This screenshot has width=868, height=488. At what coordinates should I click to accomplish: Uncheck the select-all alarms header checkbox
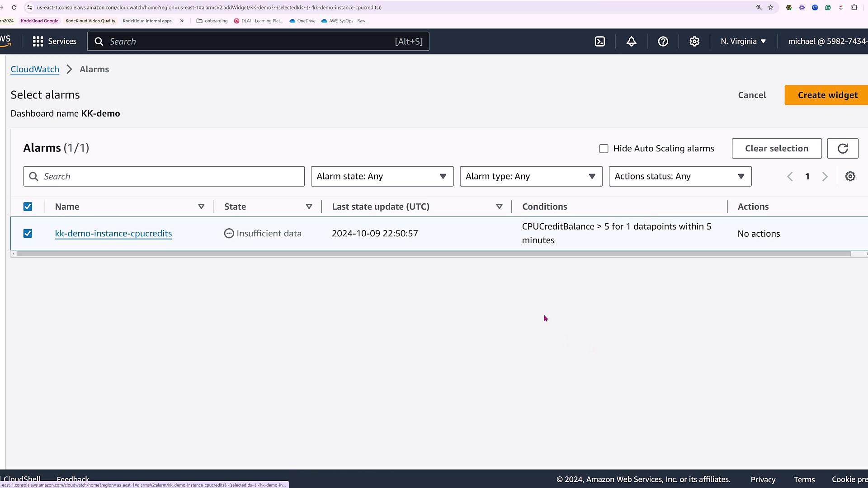pyautogui.click(x=28, y=206)
